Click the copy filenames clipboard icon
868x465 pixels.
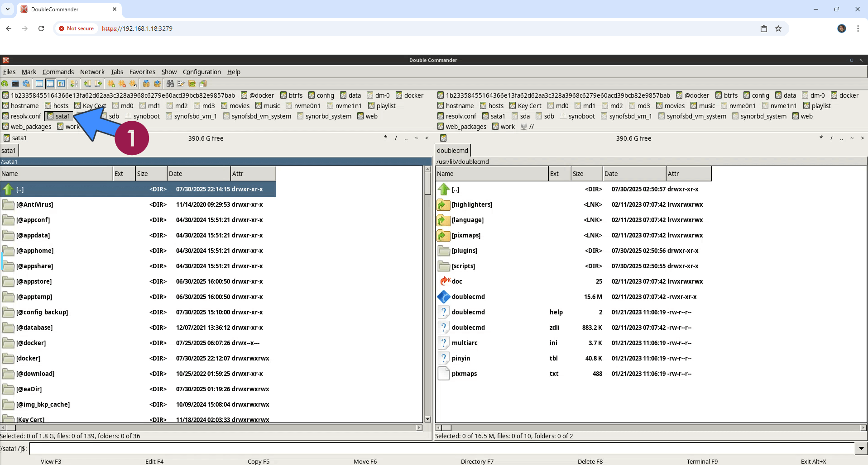click(203, 84)
